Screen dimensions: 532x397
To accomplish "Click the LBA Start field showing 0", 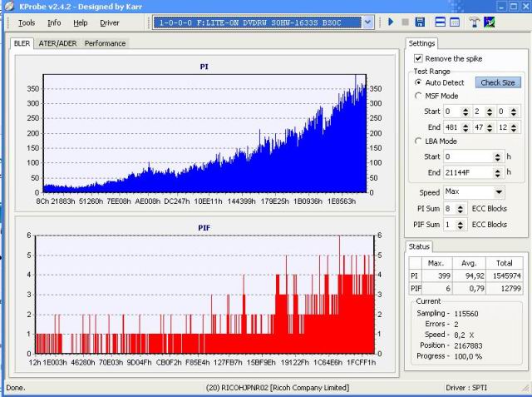I will 468,156.
